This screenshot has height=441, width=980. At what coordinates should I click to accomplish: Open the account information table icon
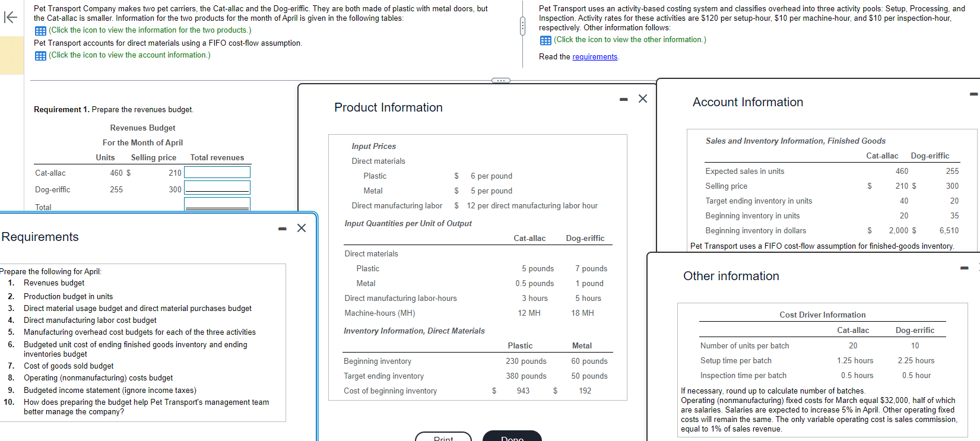[x=40, y=56]
